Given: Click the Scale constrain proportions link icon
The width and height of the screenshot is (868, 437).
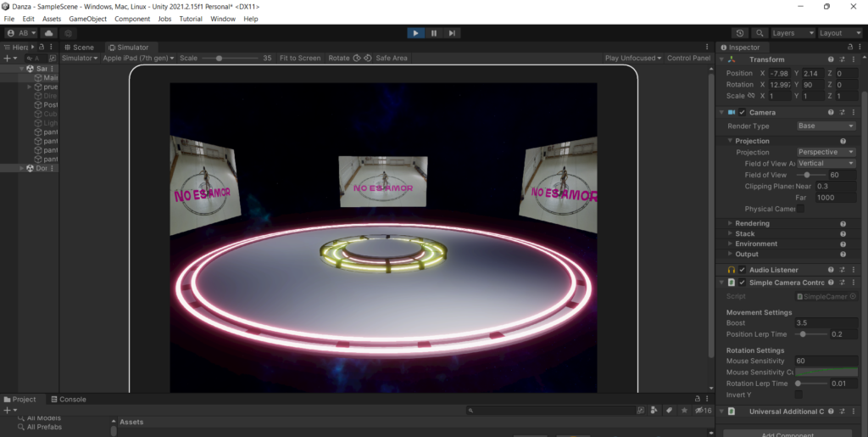Looking at the screenshot, I should click(x=751, y=96).
